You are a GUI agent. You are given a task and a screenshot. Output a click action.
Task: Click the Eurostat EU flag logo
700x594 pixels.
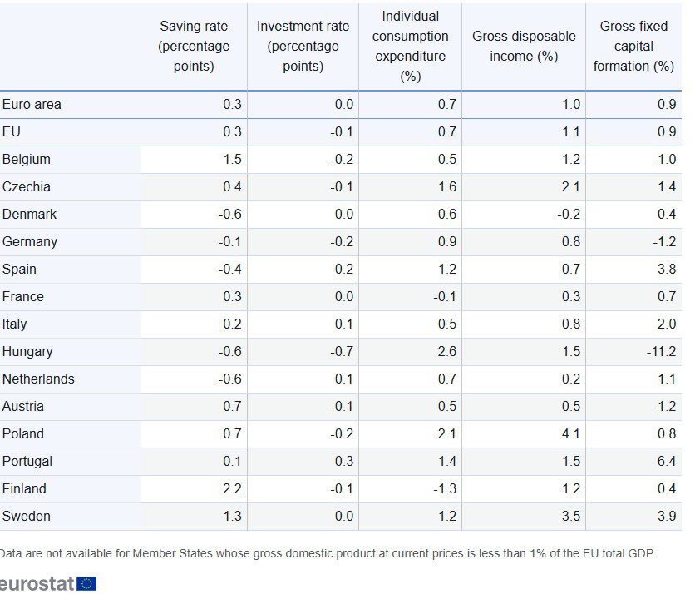86,583
